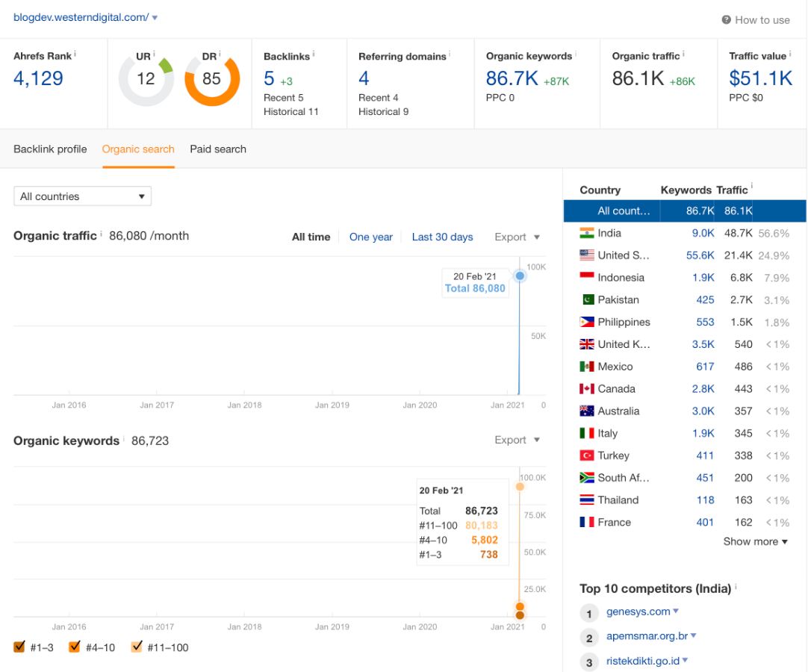This screenshot has width=808, height=672.
Task: Click the Pakistan flag icon
Action: tap(588, 299)
